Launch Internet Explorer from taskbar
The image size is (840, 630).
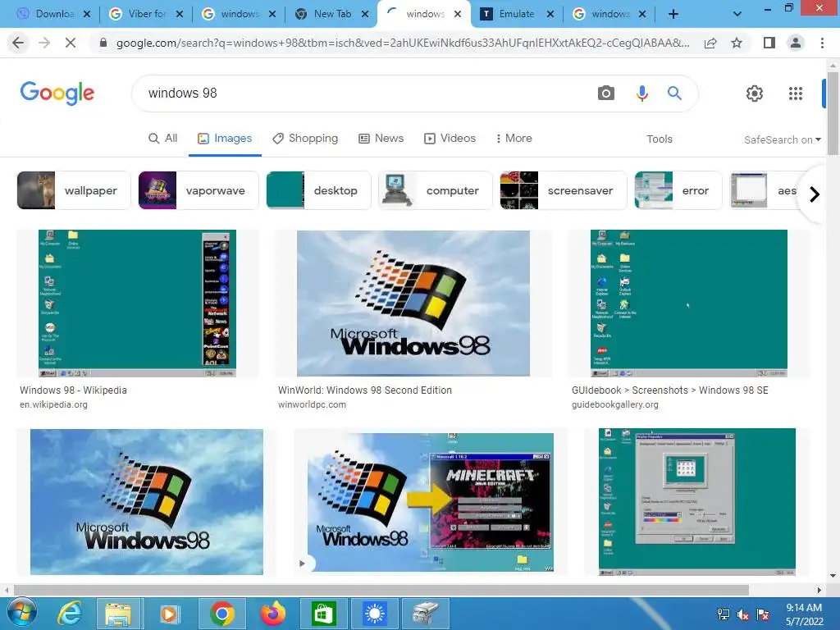pos(71,614)
